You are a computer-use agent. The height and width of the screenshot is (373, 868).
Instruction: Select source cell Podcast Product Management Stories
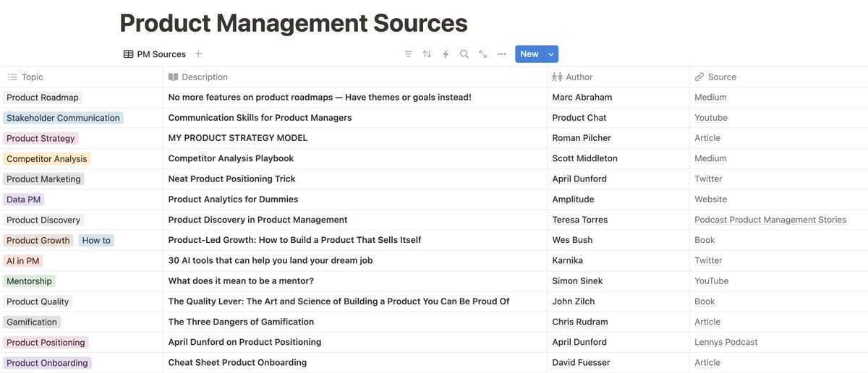pyautogui.click(x=770, y=220)
